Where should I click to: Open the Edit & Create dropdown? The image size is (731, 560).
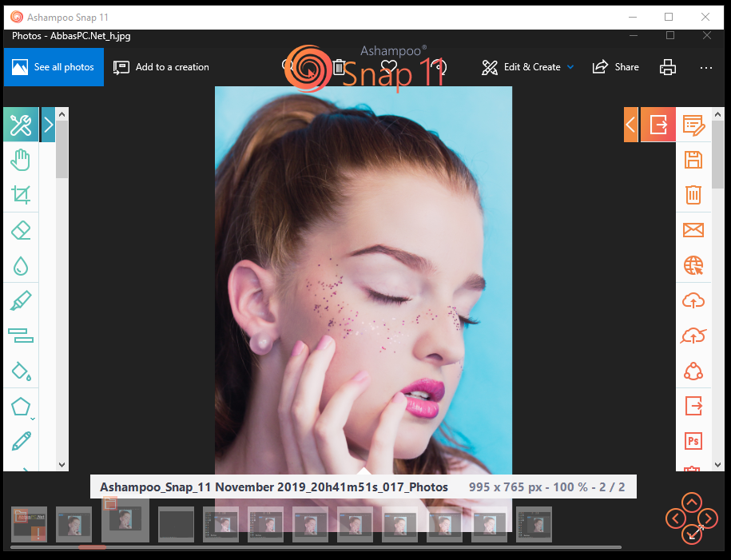[x=528, y=67]
